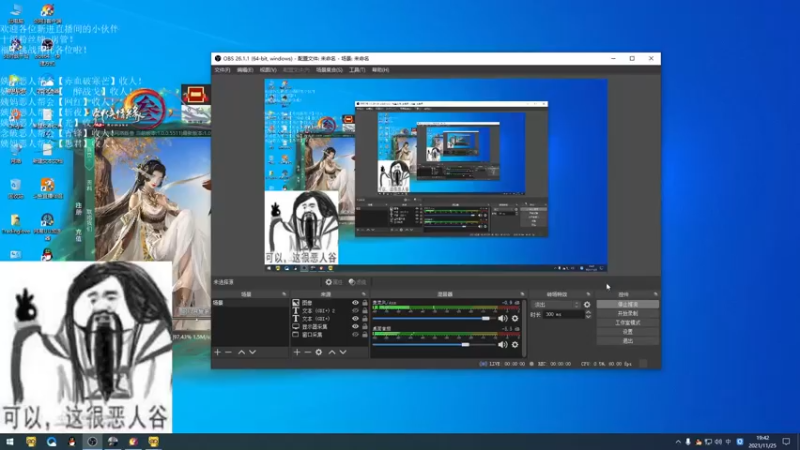Open the View menu in OBS
This screenshot has height=450, width=800.
[x=268, y=70]
